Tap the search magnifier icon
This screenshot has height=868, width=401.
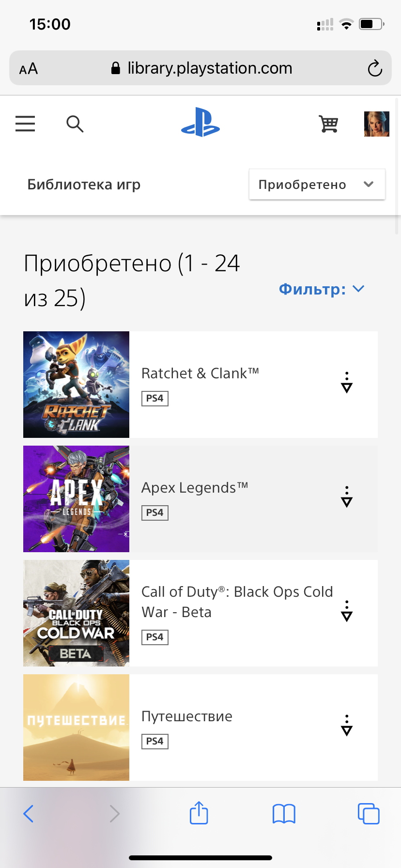point(75,124)
